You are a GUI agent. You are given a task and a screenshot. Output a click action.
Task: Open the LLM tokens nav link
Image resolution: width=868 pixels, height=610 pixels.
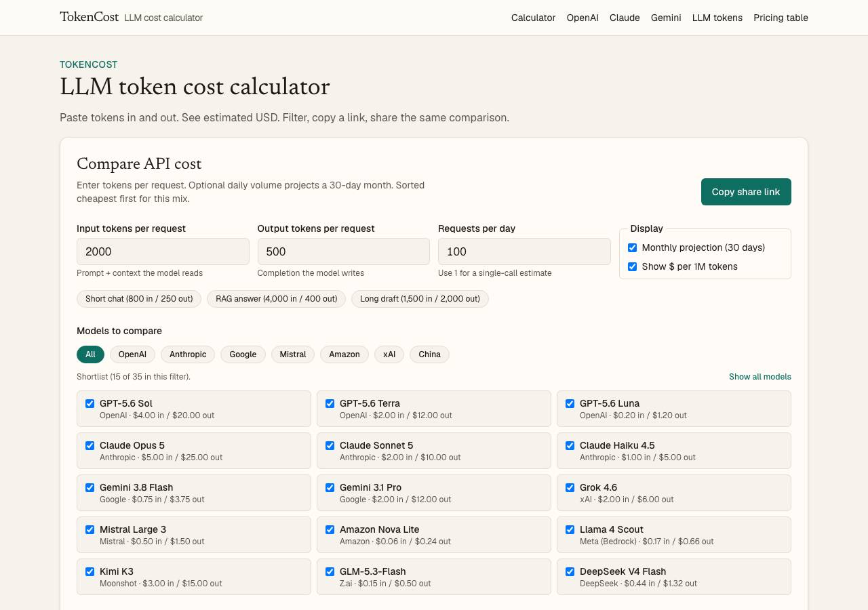pos(717,18)
